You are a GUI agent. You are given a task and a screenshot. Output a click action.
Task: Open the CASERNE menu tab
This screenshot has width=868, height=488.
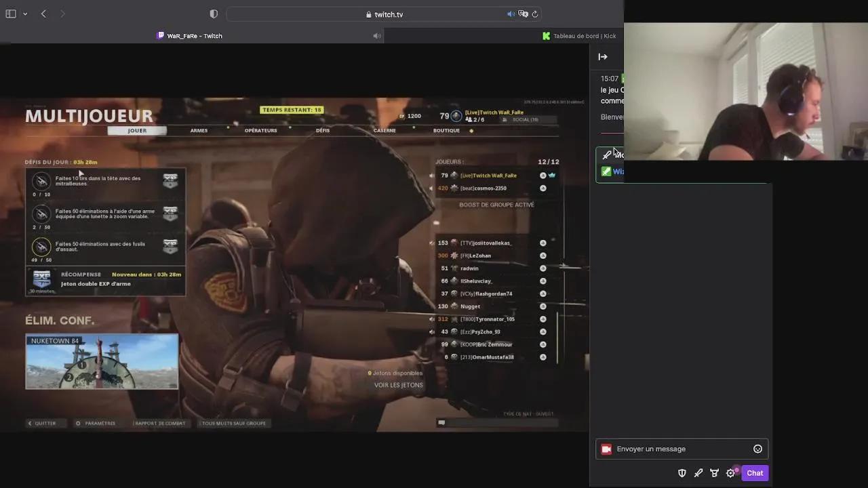pyautogui.click(x=384, y=130)
